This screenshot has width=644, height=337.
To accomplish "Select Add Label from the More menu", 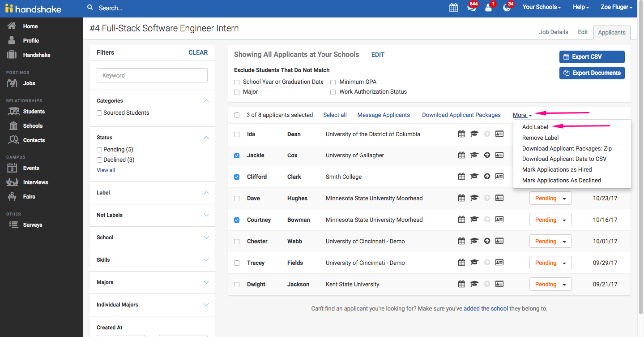I will [535, 127].
